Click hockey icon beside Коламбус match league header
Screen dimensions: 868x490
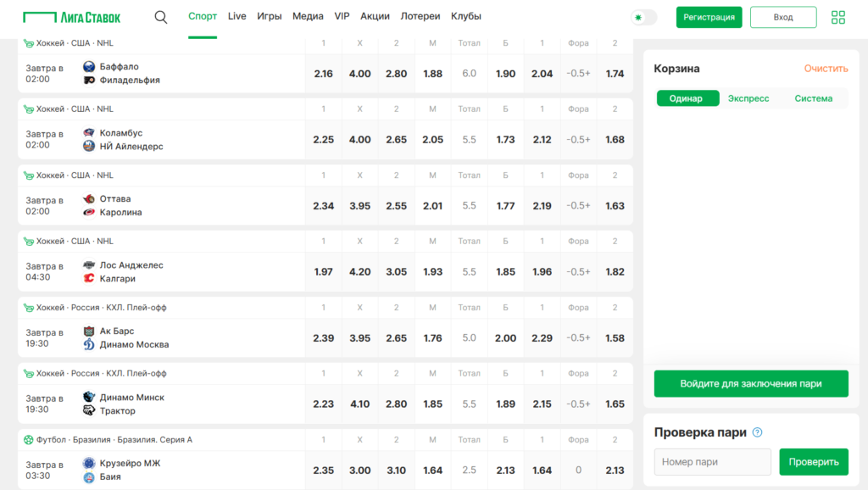click(x=28, y=109)
